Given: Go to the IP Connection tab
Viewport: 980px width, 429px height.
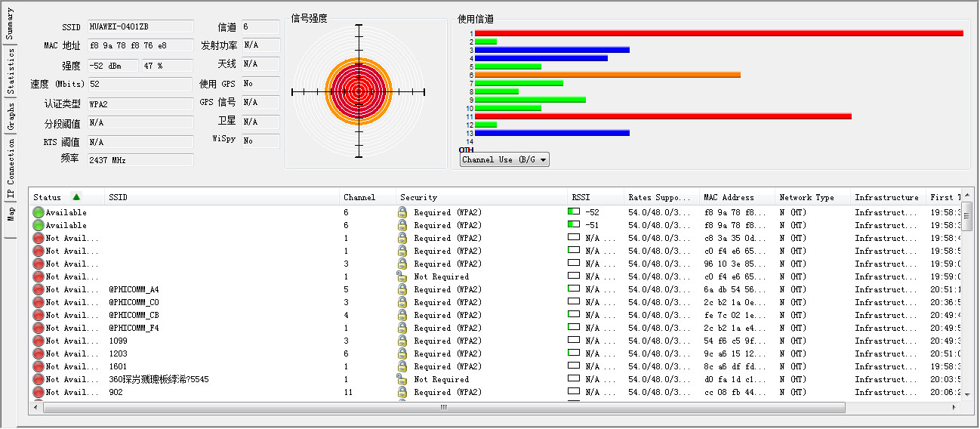Looking at the screenshot, I should 10,171.
